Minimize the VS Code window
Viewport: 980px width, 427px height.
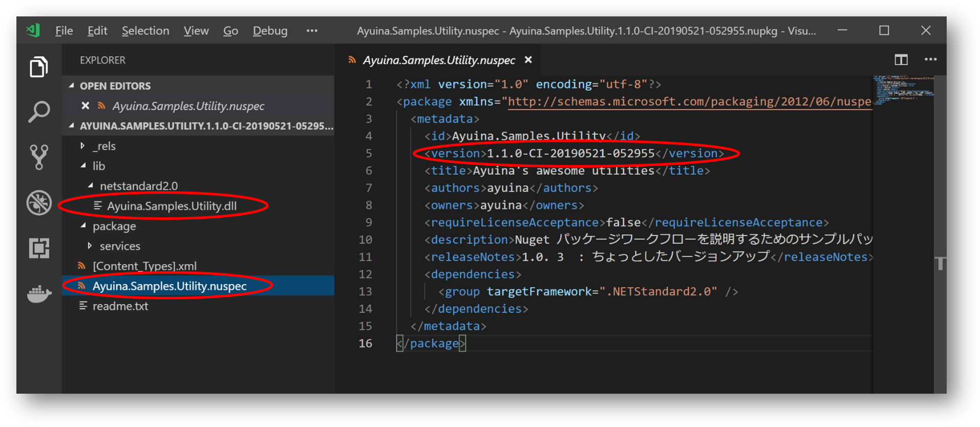842,30
